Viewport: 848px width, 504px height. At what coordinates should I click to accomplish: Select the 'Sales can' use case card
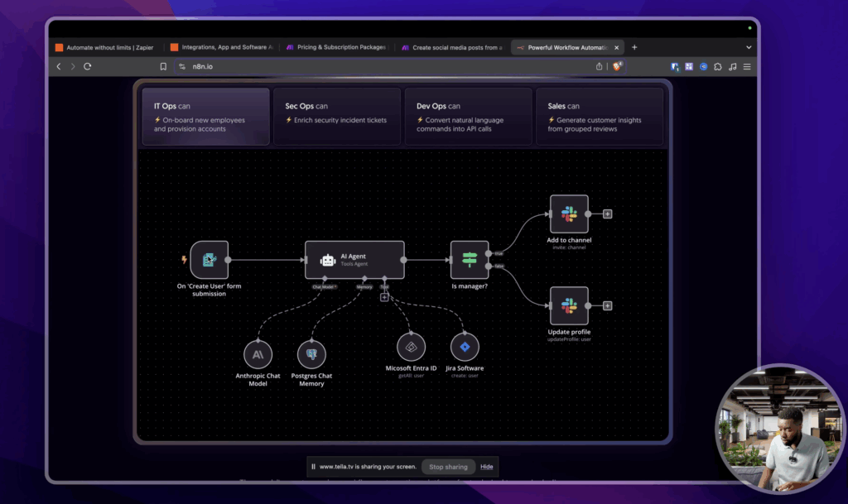pos(600,117)
